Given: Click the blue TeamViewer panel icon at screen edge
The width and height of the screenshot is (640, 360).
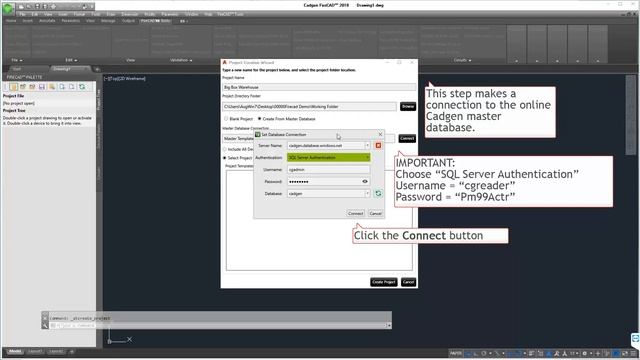Looking at the screenshot, I should click(x=636, y=339).
